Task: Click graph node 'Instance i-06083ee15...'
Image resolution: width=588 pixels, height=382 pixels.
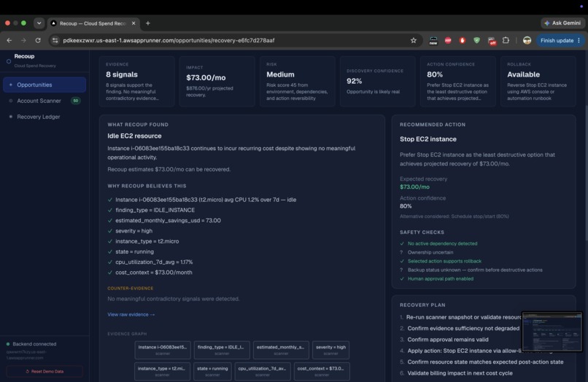Action: (x=163, y=350)
